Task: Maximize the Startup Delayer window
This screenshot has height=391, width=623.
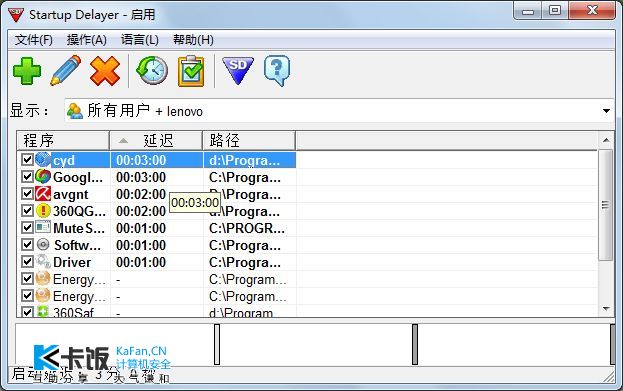Action: (x=555, y=11)
